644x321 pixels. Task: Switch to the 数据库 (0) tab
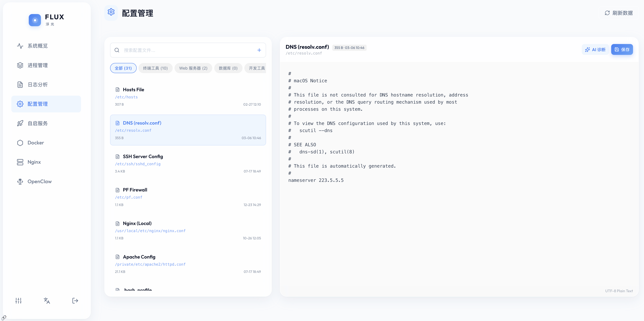(228, 68)
